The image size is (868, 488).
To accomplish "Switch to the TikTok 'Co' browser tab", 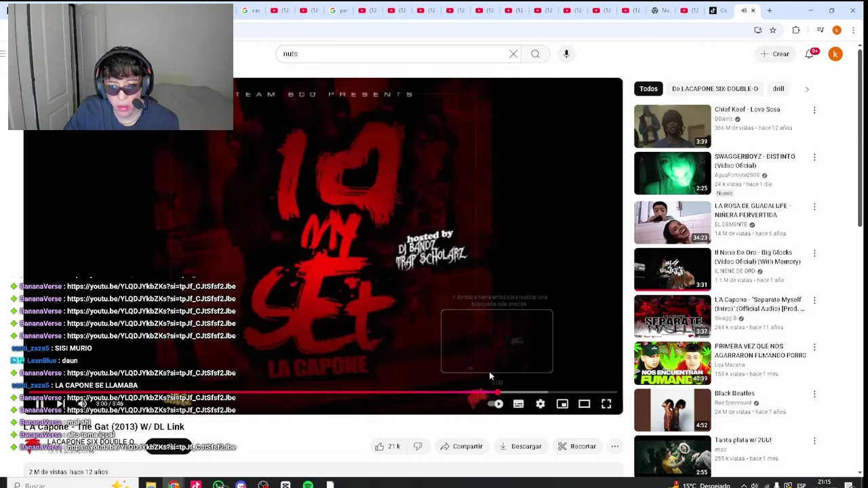I will (x=718, y=10).
